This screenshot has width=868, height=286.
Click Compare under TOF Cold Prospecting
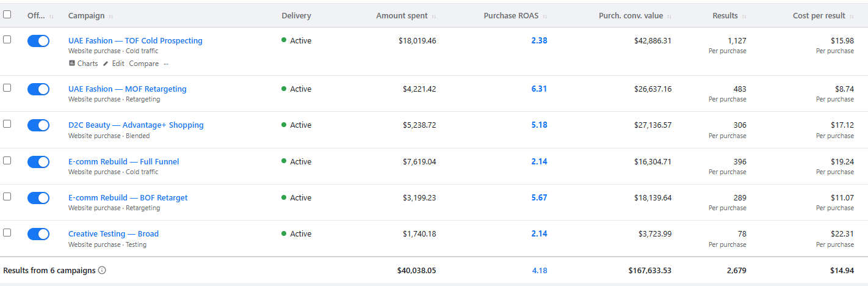point(143,64)
